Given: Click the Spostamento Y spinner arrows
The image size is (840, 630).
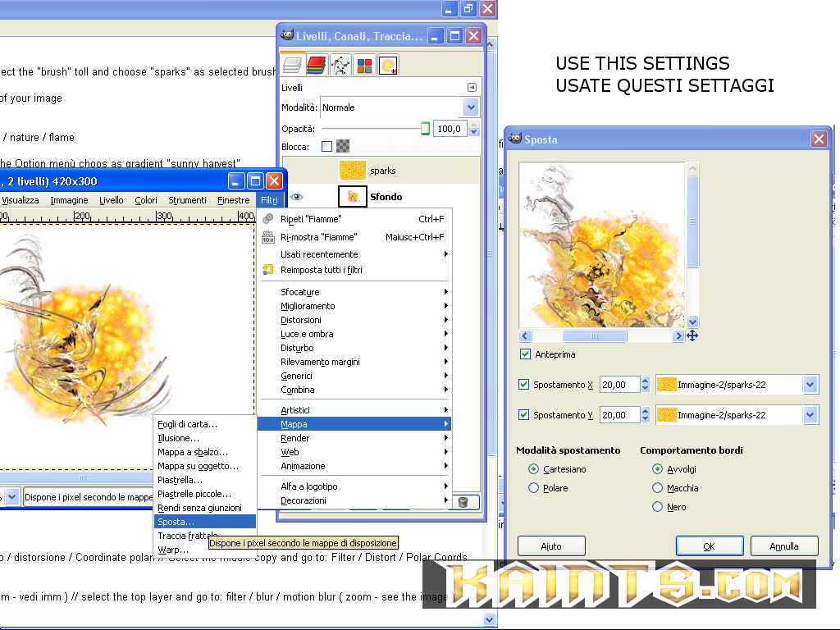Looking at the screenshot, I should [645, 415].
